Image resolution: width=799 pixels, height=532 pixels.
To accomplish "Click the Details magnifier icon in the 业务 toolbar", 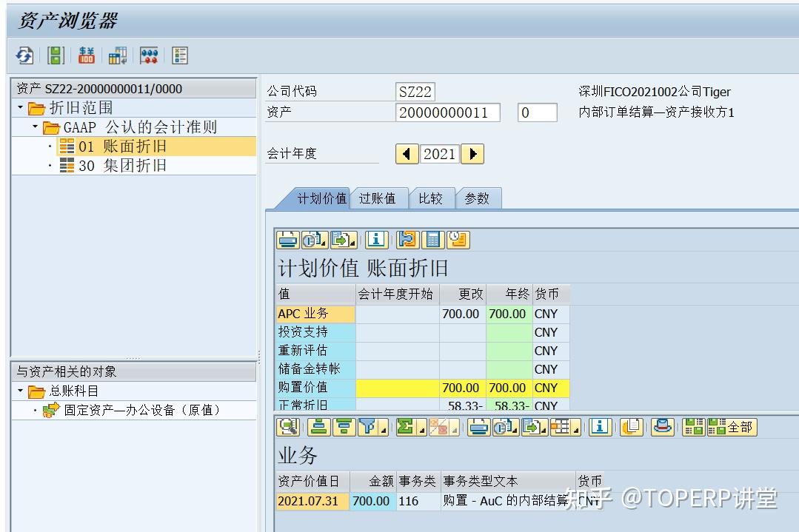I will [287, 428].
